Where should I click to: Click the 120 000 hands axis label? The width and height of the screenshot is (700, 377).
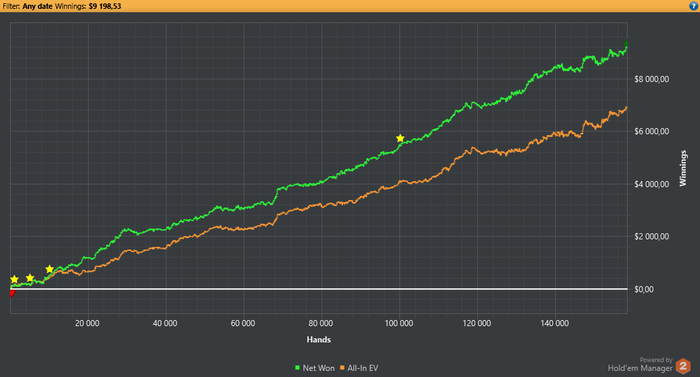[476, 323]
